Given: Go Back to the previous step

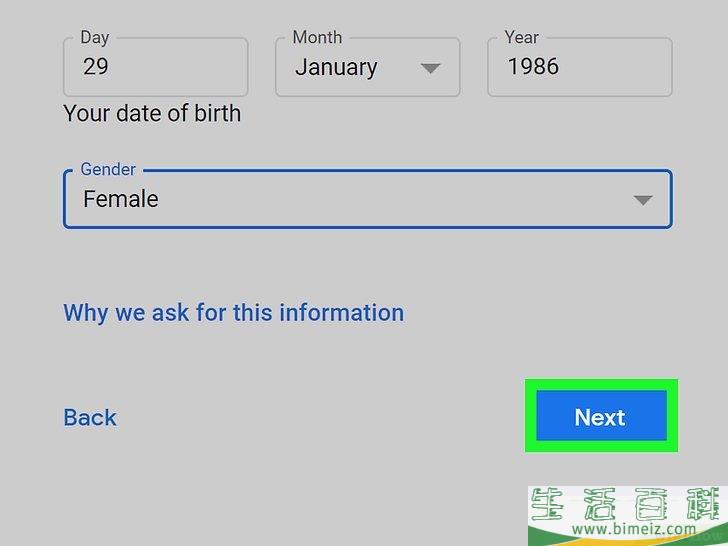Looking at the screenshot, I should tap(90, 417).
